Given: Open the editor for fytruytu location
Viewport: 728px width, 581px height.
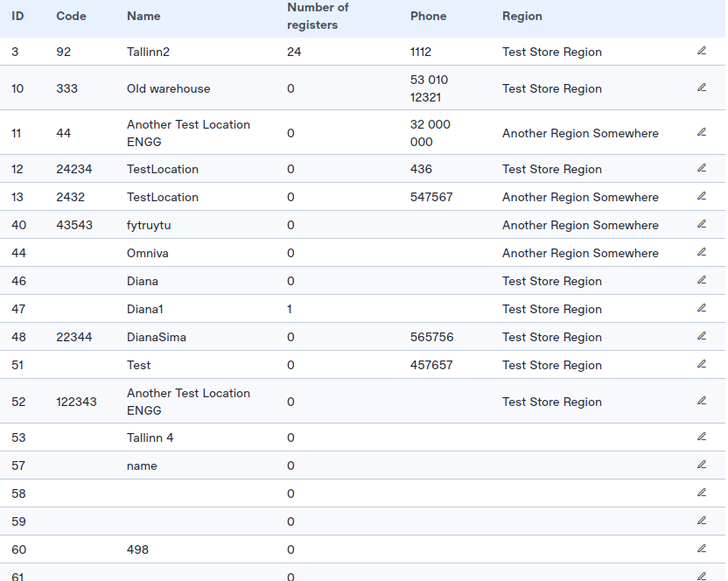Looking at the screenshot, I should 701,224.
